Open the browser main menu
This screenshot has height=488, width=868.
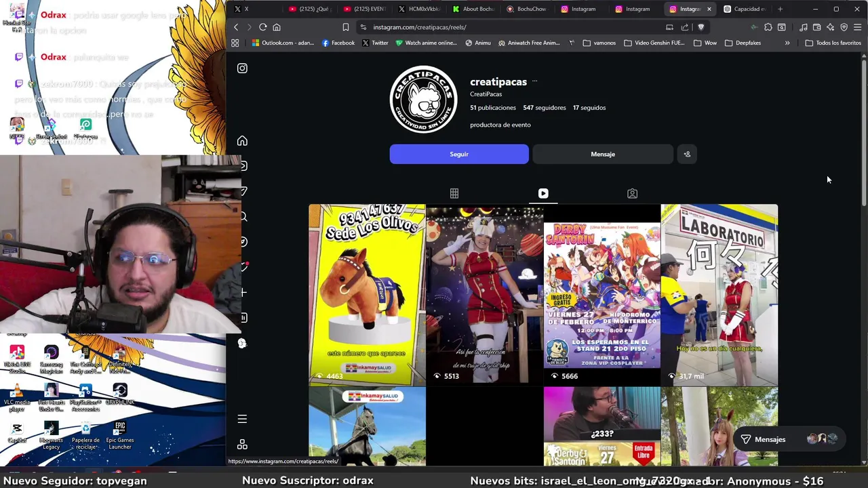click(x=858, y=27)
